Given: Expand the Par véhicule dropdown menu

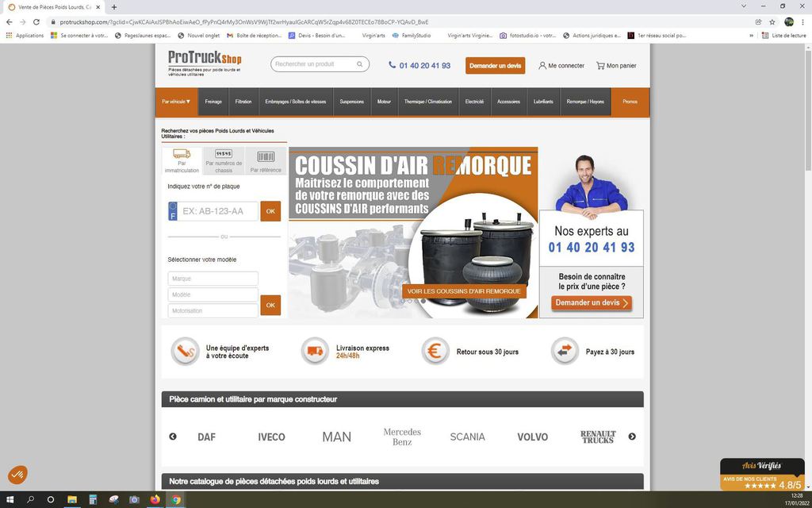Looking at the screenshot, I should (176, 102).
